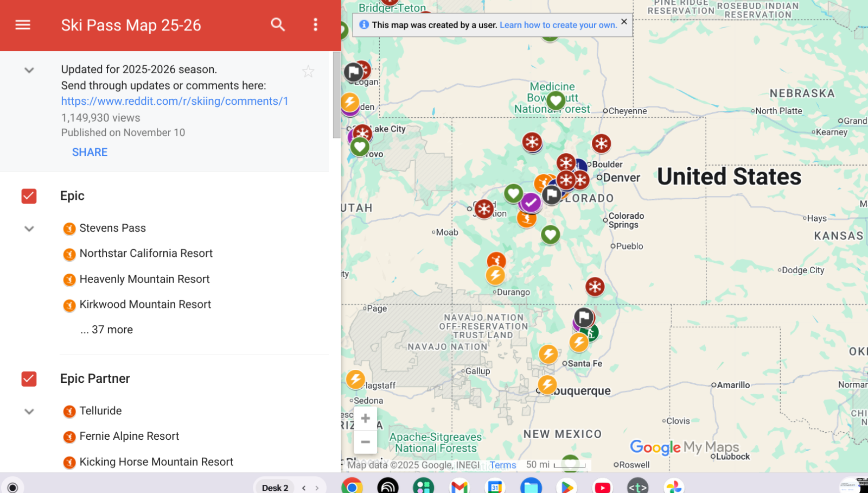
Task: Open Chrome from the taskbar shelf
Action: point(352,486)
